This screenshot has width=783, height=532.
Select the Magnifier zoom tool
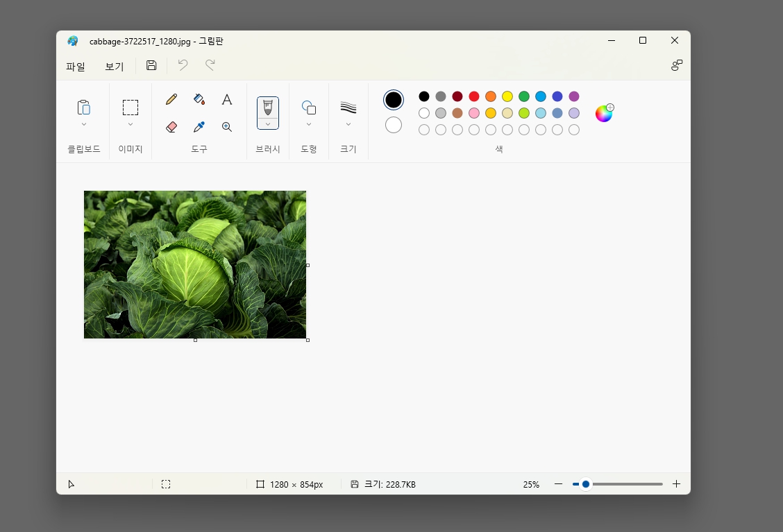227,127
